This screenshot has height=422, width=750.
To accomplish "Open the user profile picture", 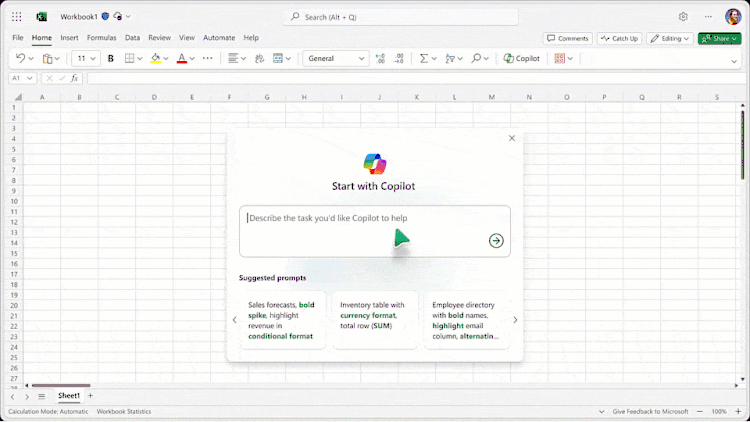I will [733, 17].
